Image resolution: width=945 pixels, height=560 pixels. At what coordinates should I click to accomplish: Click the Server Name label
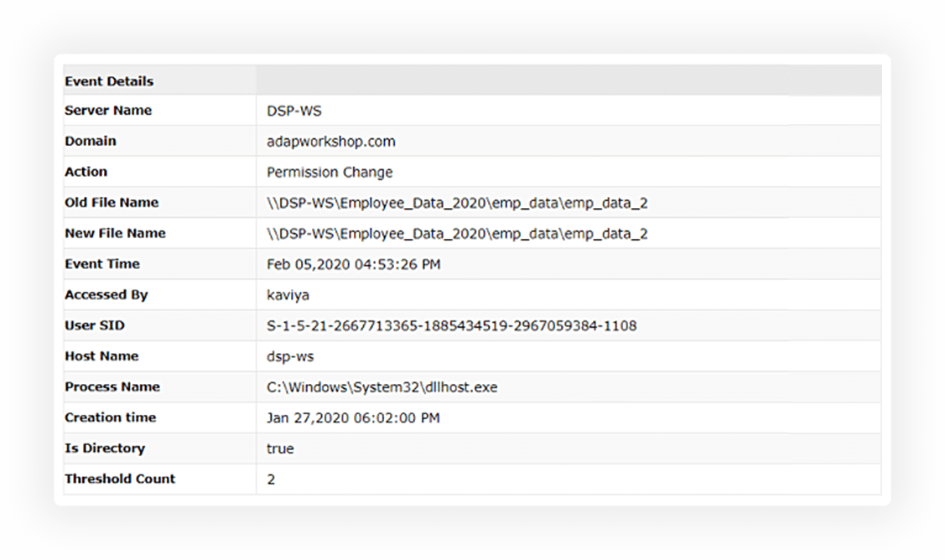[108, 111]
